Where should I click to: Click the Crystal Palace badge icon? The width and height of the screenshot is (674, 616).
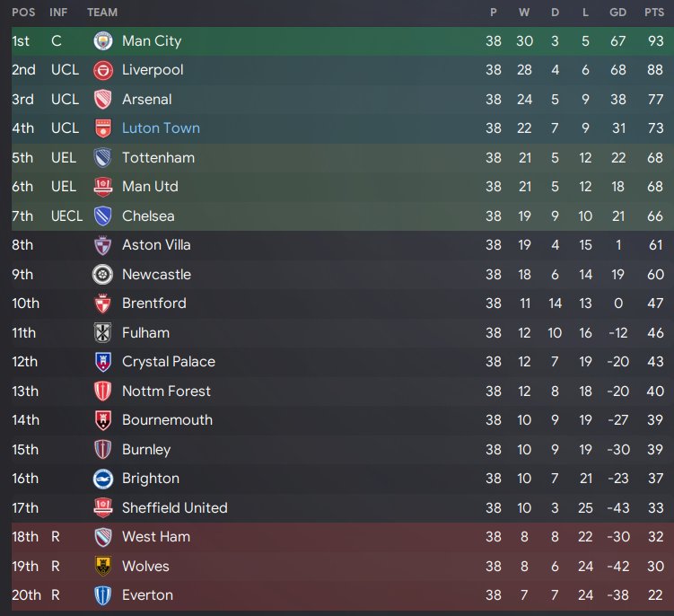tap(102, 362)
